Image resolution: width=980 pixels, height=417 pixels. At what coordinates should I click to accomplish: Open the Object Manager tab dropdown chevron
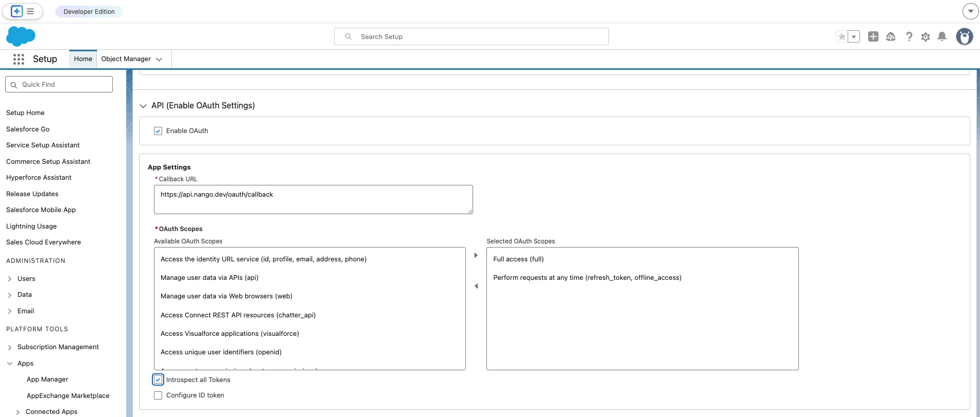(159, 59)
